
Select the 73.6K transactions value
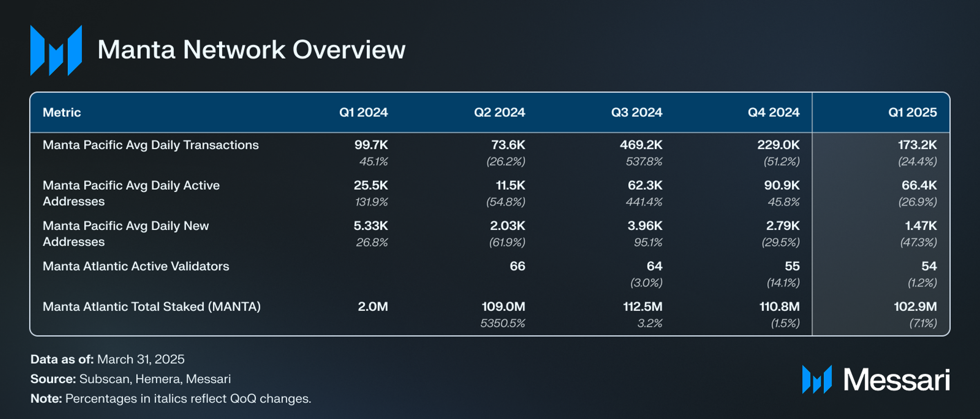coord(508,145)
